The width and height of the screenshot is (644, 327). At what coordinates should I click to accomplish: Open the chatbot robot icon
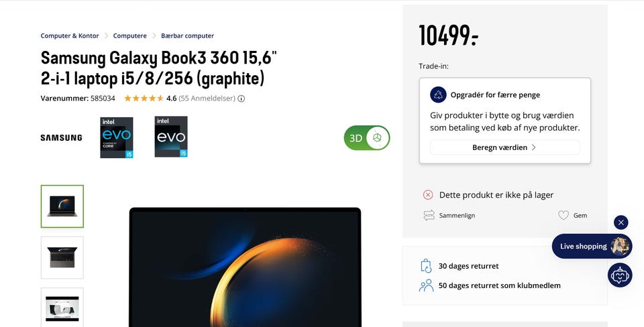[x=620, y=275]
